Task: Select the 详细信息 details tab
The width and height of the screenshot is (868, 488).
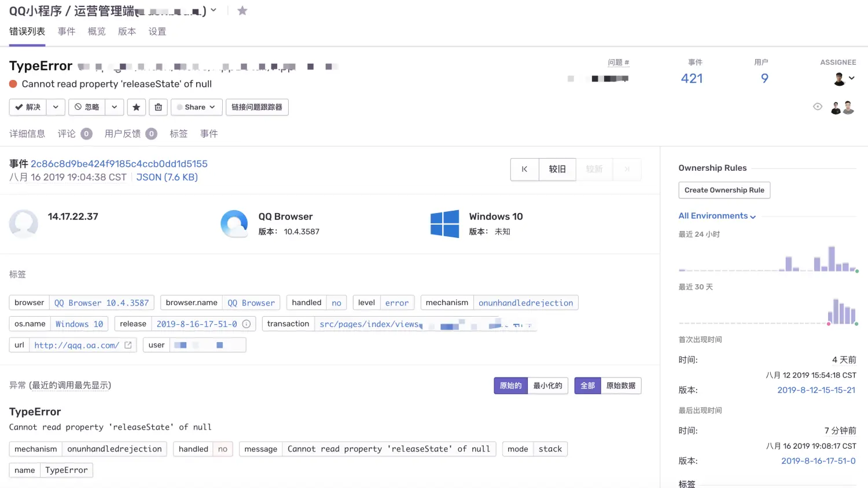Action: point(27,134)
